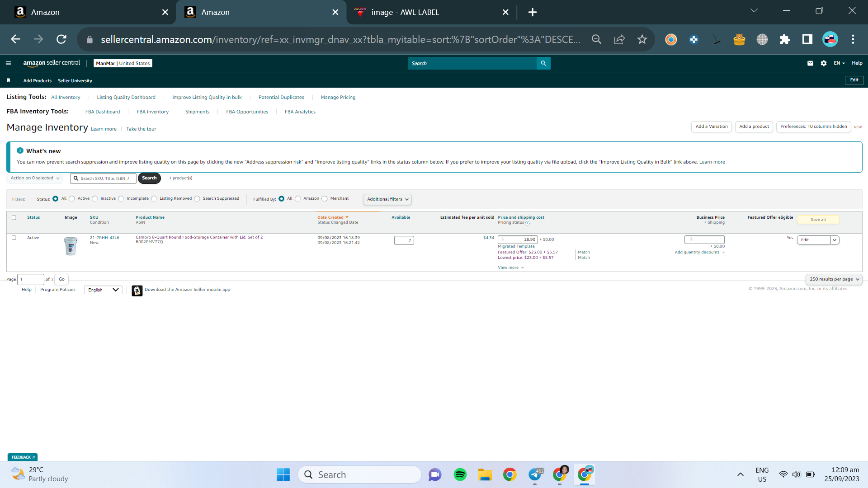Select the Inactive status filter radio button
The width and height of the screenshot is (868, 488).
[x=95, y=199]
